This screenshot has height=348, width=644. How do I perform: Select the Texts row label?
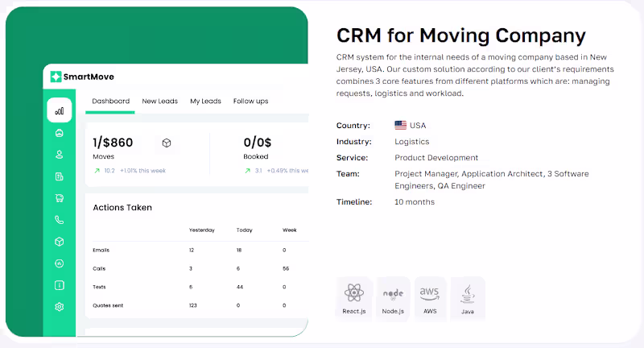coord(99,287)
